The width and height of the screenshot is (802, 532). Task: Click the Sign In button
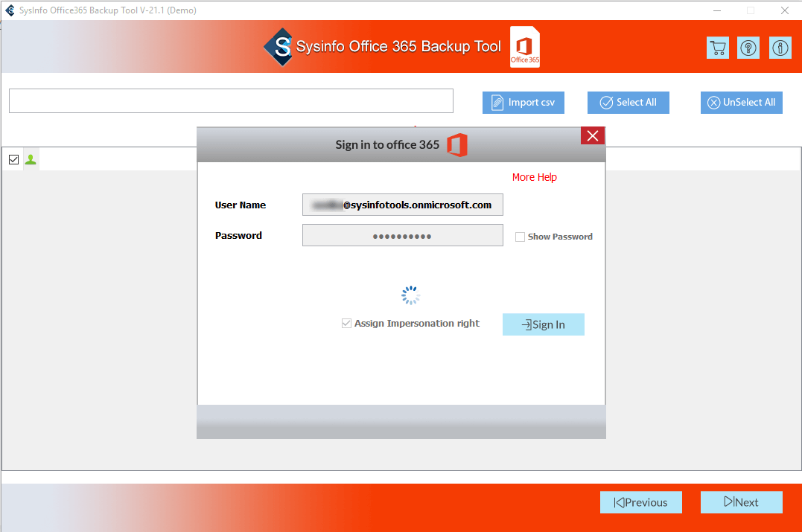[x=543, y=324]
